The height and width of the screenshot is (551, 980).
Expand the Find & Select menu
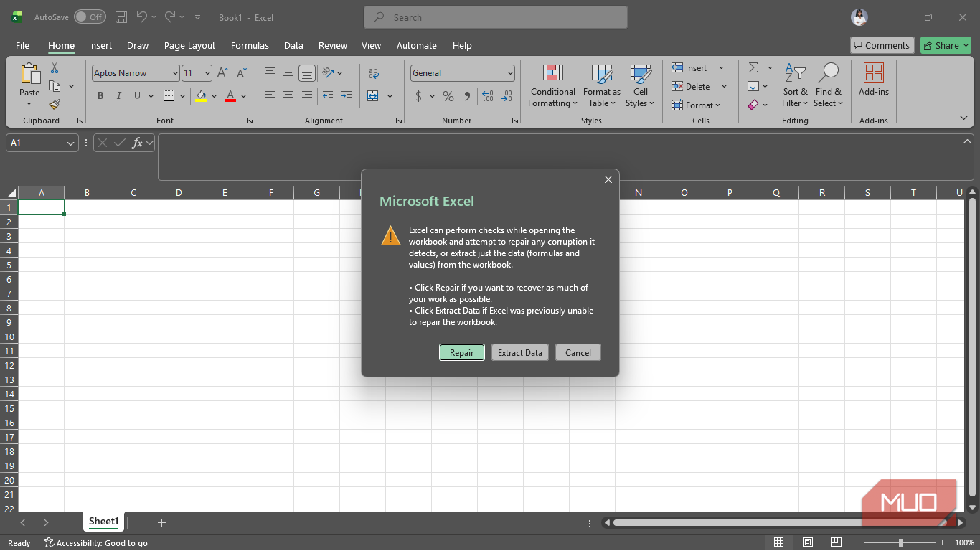[x=829, y=86]
